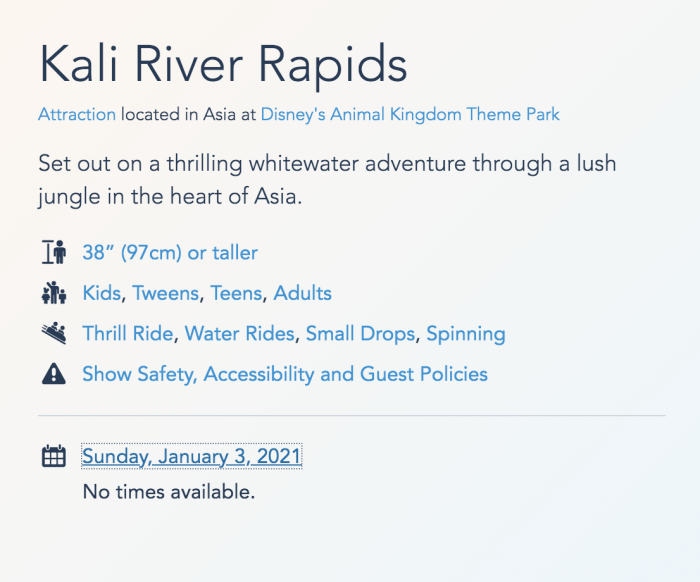Choose the Teens age link
Image resolution: width=700 pixels, height=582 pixels.
[236, 293]
